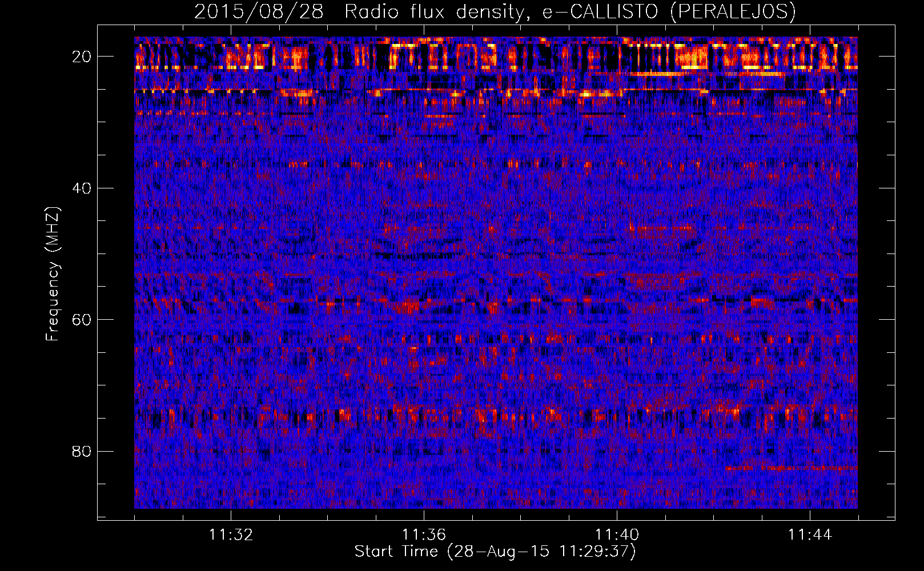This screenshot has width=924, height=571.
Task: Click the "80" frequency tick label
Action: (x=82, y=452)
